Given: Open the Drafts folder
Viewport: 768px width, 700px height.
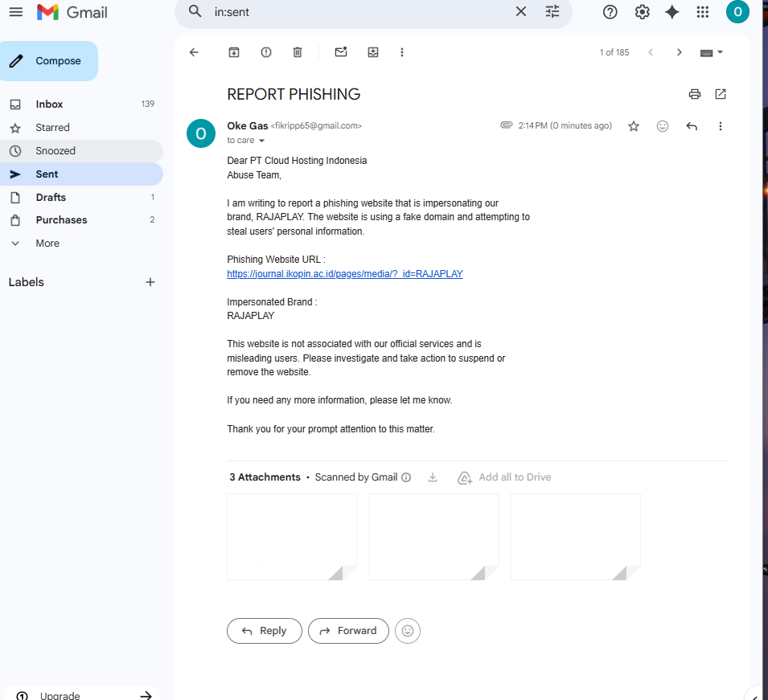Looking at the screenshot, I should pyautogui.click(x=81, y=197).
